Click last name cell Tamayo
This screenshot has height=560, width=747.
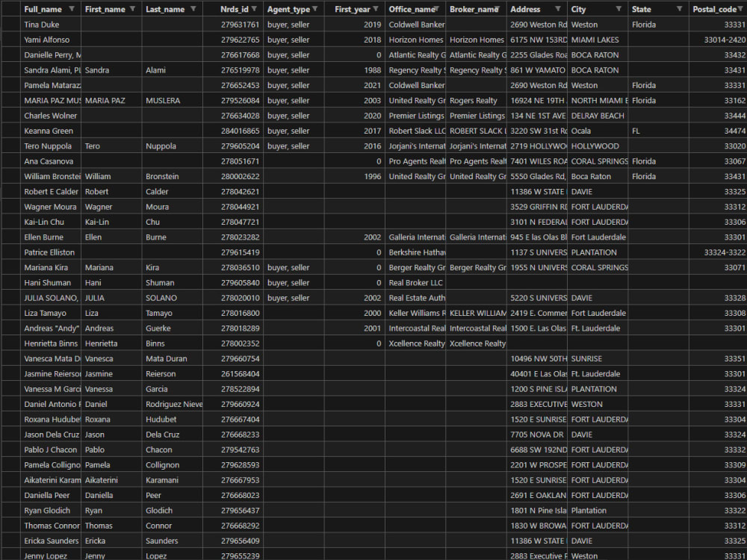coord(172,314)
